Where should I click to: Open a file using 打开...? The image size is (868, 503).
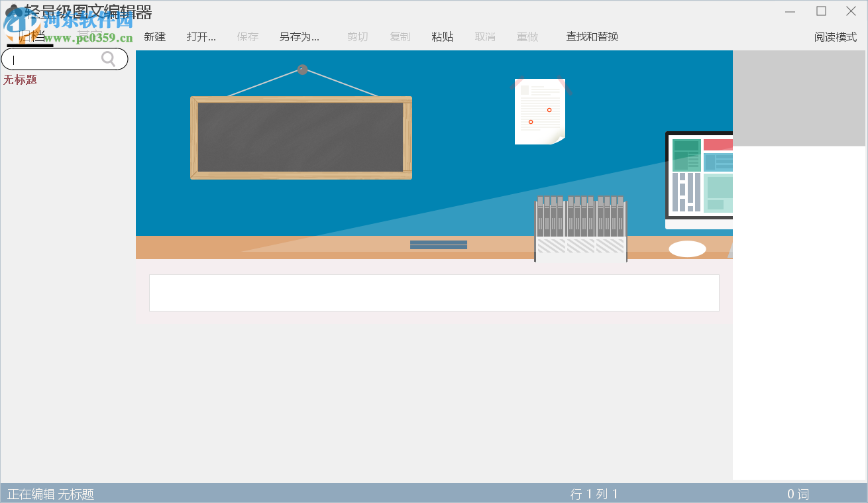pos(200,36)
